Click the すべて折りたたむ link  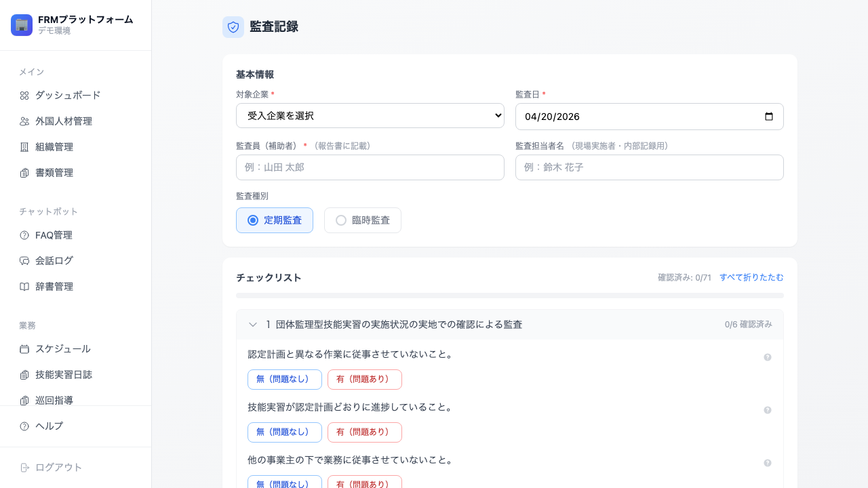click(751, 277)
